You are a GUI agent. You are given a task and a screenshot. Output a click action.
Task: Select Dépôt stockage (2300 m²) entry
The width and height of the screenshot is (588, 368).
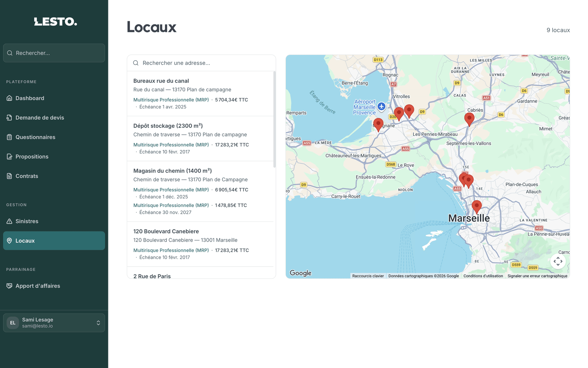point(200,139)
